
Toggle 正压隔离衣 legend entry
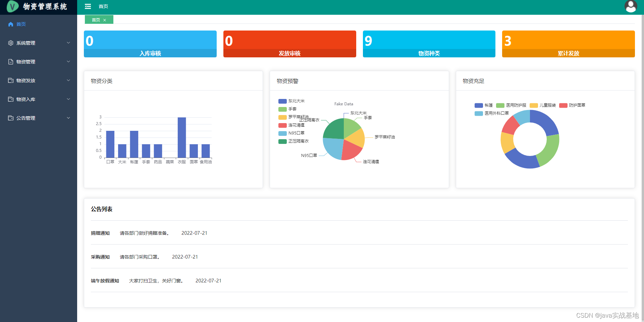293,141
